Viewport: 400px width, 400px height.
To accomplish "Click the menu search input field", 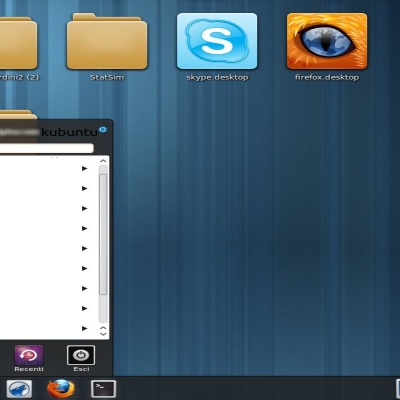I will pos(47,148).
